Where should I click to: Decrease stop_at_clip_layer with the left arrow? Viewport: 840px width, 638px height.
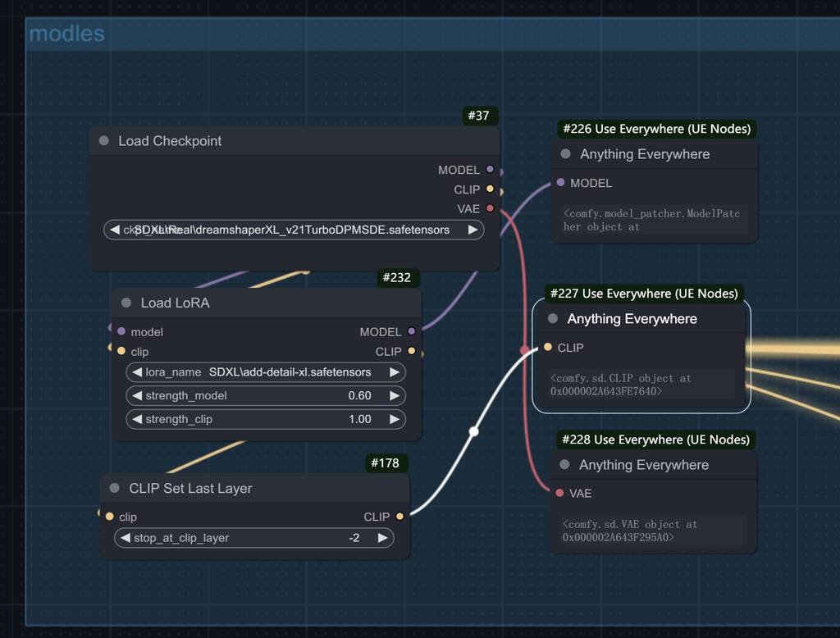click(x=126, y=538)
